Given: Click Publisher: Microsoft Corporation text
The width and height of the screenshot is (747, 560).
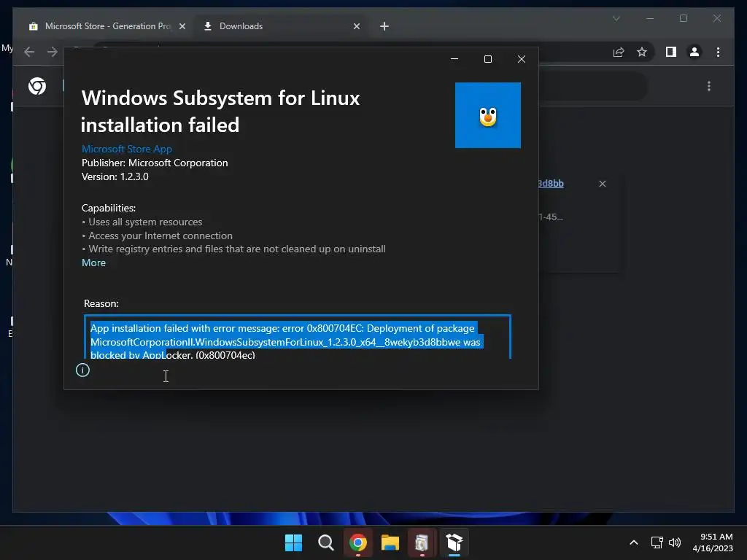Looking at the screenshot, I should pyautogui.click(x=155, y=163).
